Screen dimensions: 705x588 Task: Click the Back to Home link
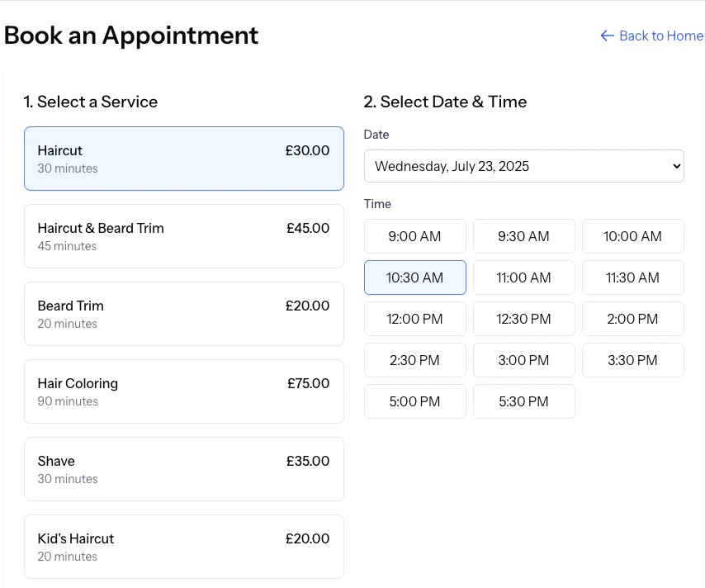coord(651,36)
